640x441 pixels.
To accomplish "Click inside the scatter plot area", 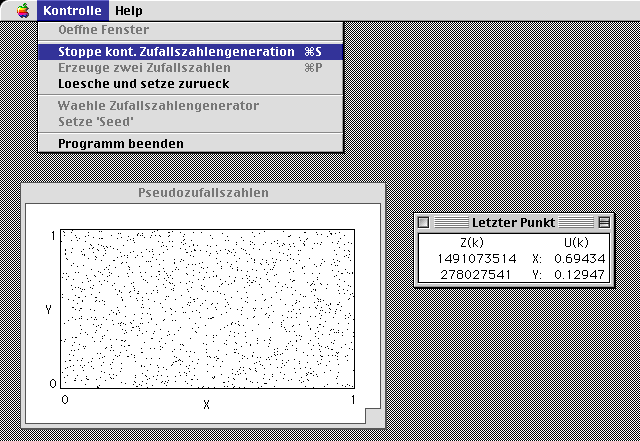I will coord(207,309).
